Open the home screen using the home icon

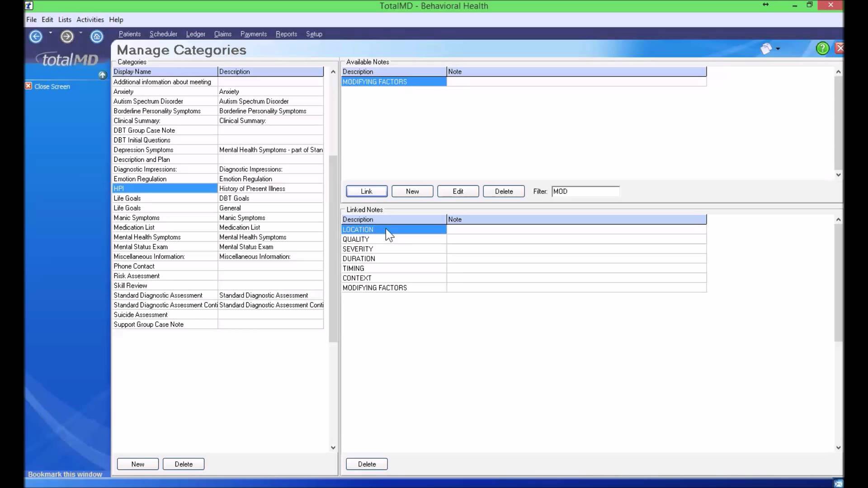(97, 37)
